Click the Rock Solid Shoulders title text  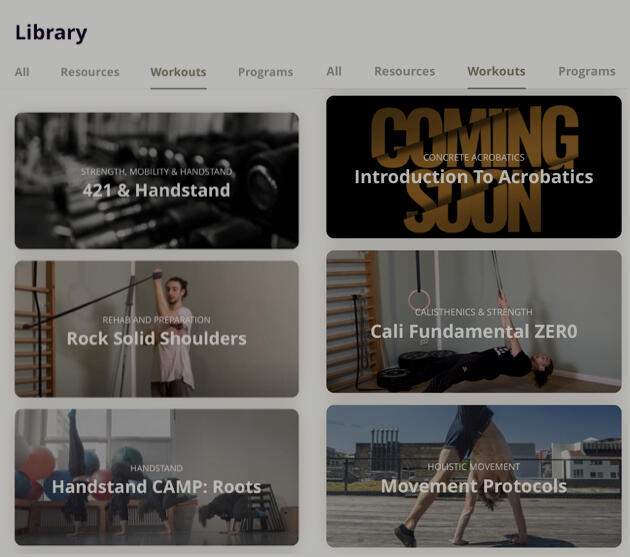click(x=157, y=338)
